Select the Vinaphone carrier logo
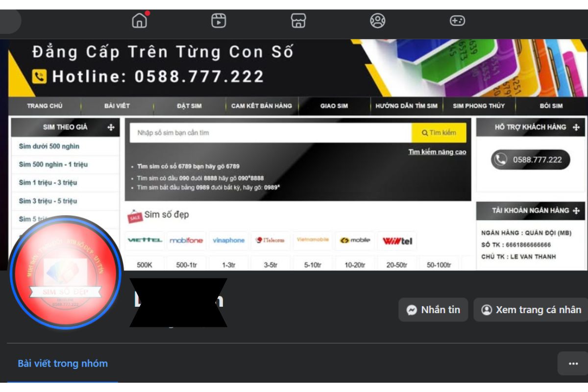The image size is (588, 392). coord(228,241)
